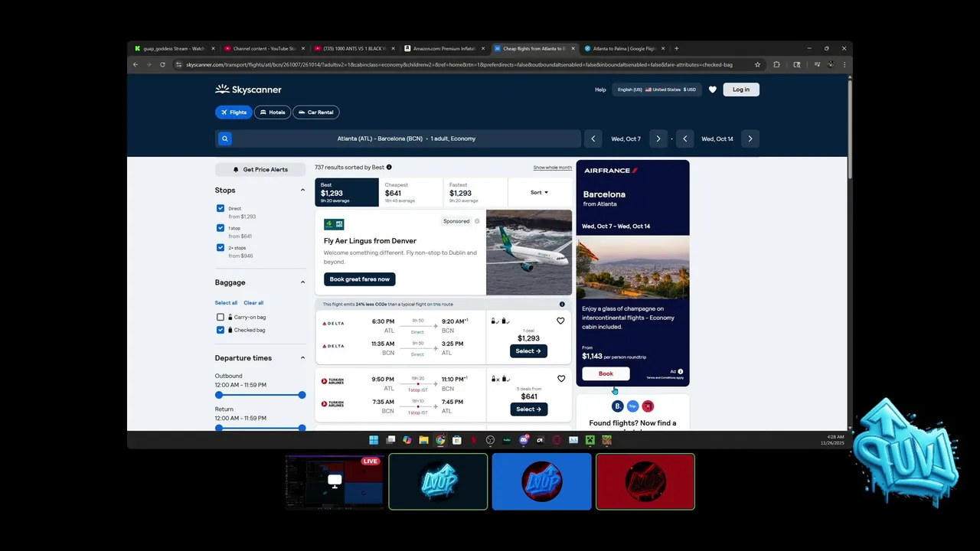Click the Help link
Screen dimensions: 980x551
(x=600, y=90)
